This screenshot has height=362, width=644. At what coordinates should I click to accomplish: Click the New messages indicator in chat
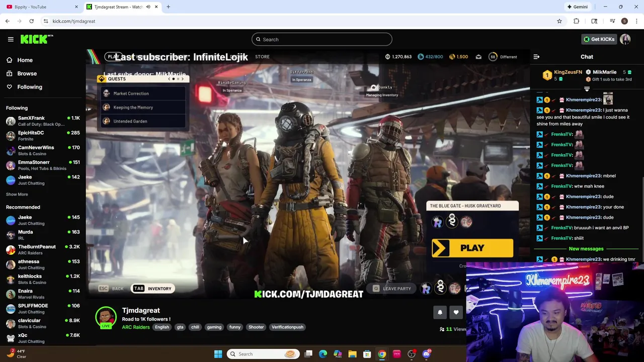[586, 249]
